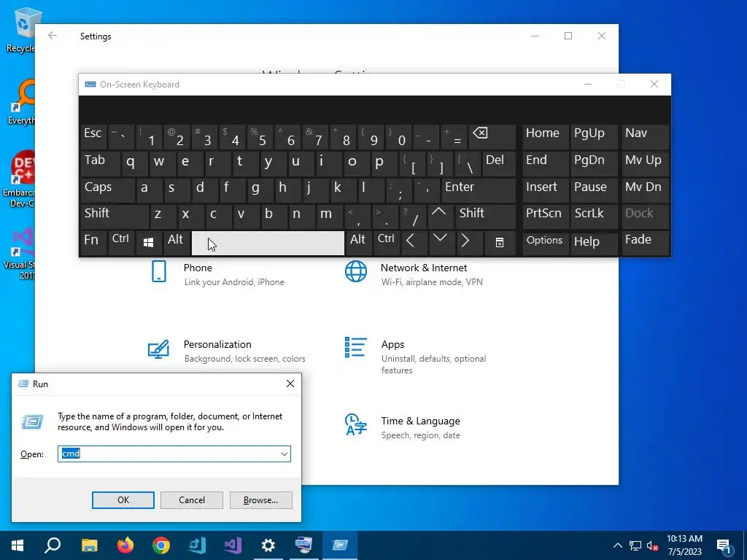
Task: Click the taskbar clock showing 10:13 AM
Action: (684, 545)
